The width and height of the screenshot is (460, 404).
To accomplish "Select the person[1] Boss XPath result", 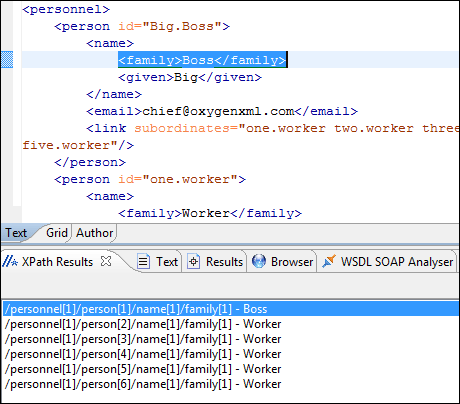I will [x=231, y=309].
